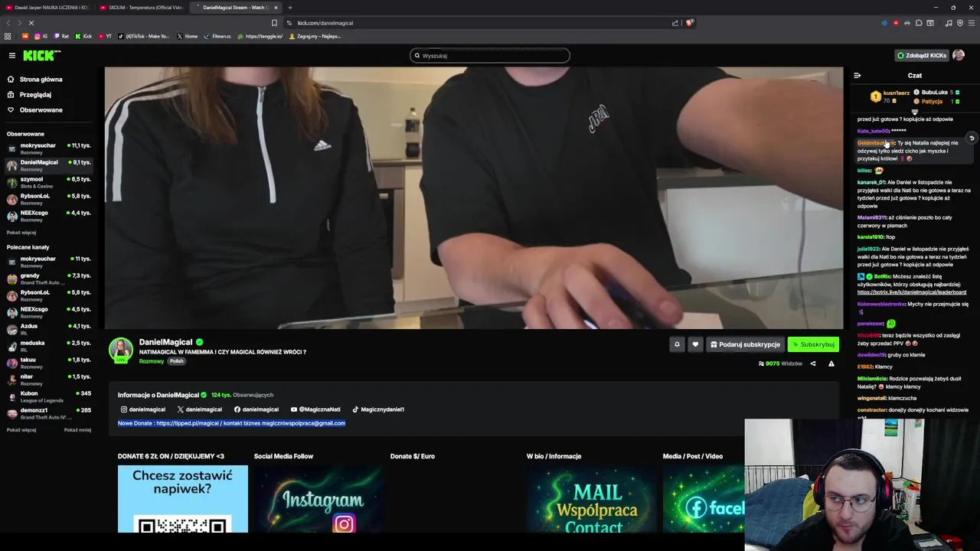Go to Strona główna

pyautogui.click(x=41, y=79)
